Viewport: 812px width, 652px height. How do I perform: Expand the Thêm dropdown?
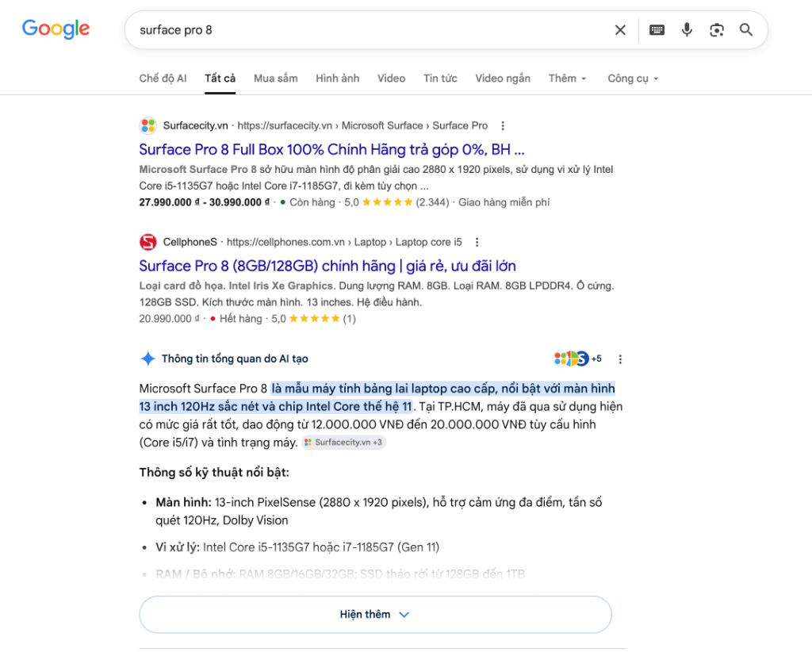tap(568, 79)
